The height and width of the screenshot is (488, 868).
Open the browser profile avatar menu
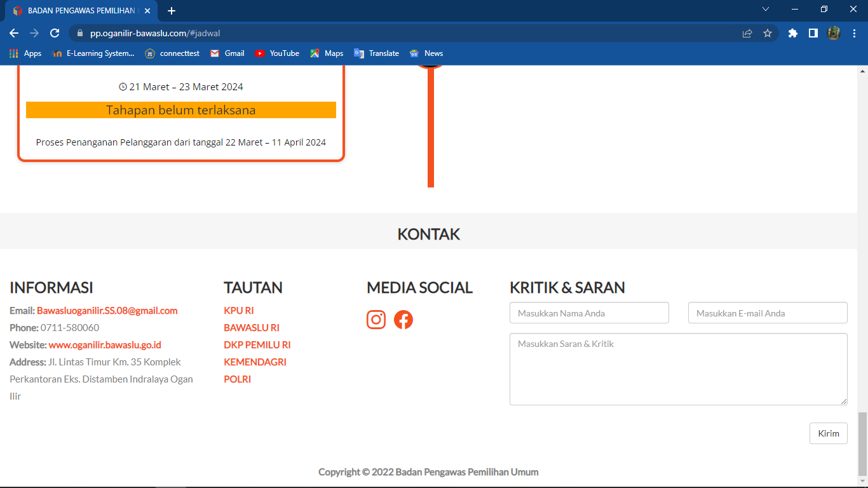pos(834,32)
